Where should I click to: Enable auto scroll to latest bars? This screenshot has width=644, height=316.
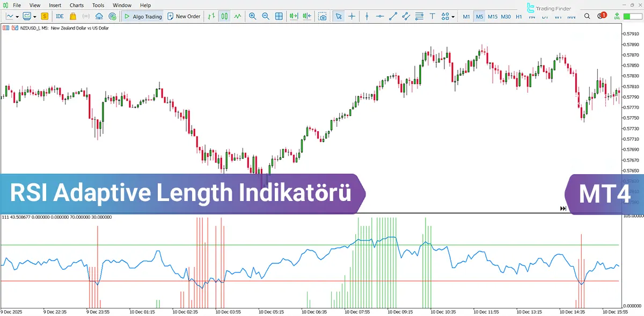294,17
